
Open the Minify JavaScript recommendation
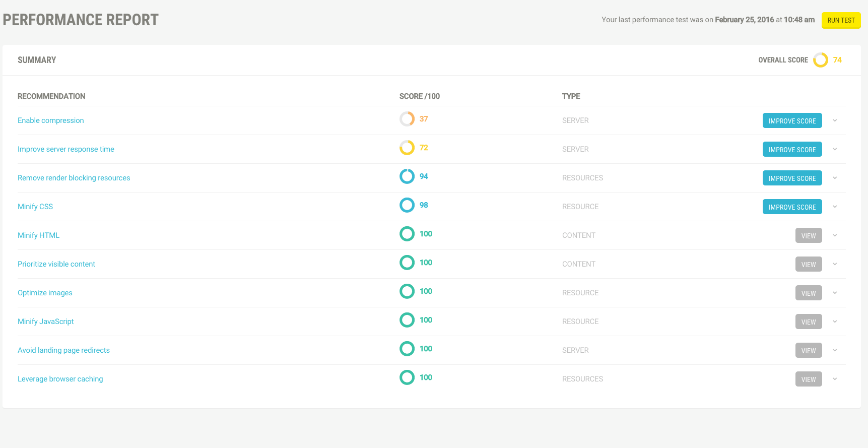46,322
